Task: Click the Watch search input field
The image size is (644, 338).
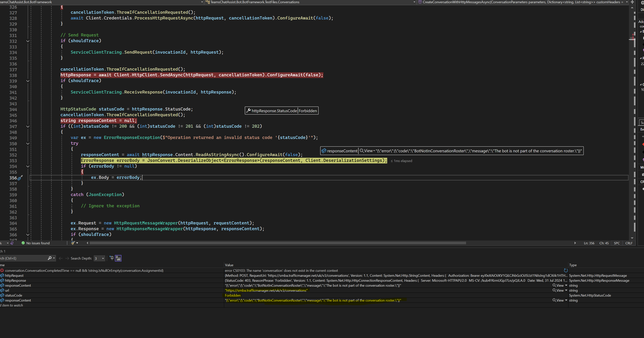Action: (23, 258)
